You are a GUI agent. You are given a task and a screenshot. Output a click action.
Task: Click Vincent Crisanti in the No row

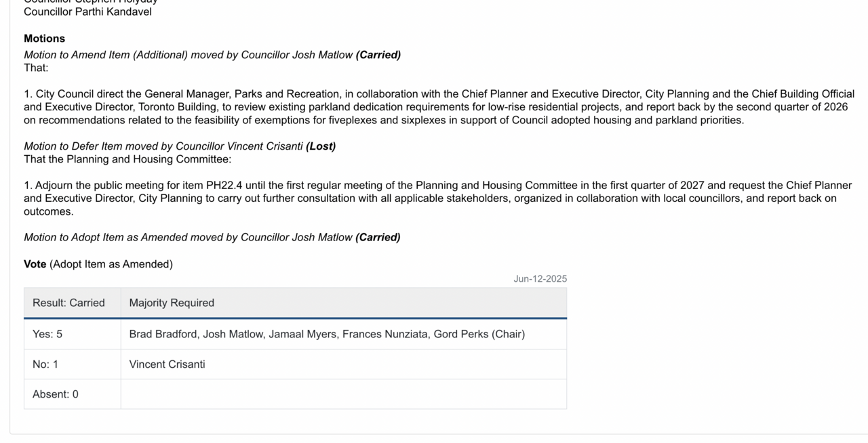(x=167, y=364)
